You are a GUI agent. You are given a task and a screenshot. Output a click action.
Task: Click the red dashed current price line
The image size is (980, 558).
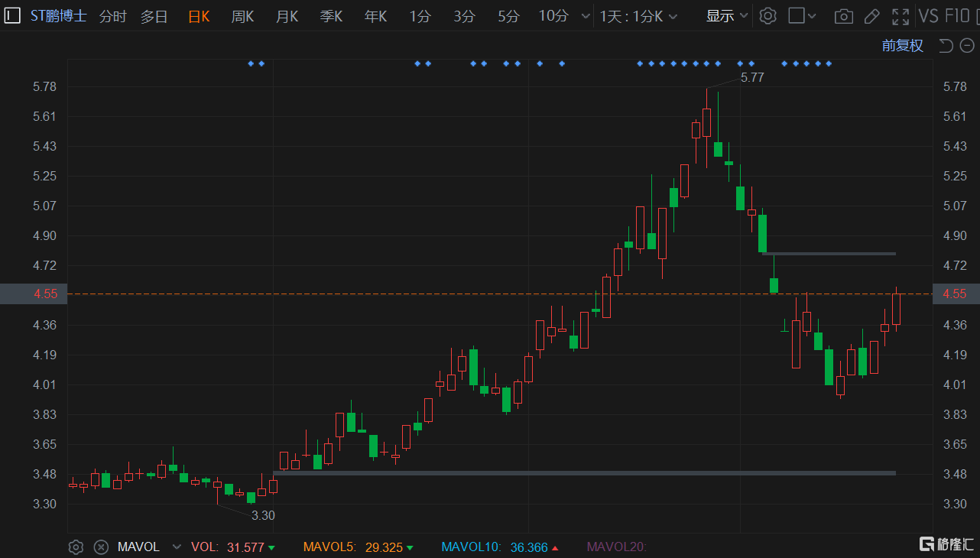500,294
